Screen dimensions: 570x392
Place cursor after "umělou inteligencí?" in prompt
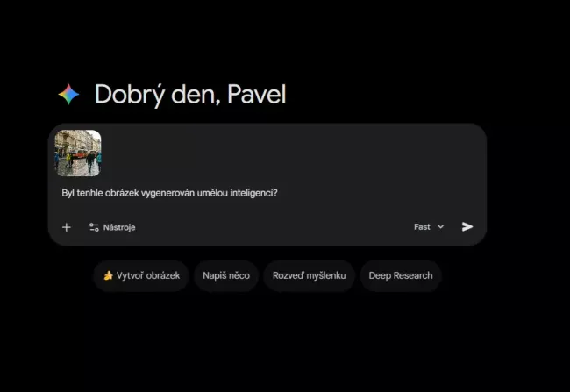[278, 193]
